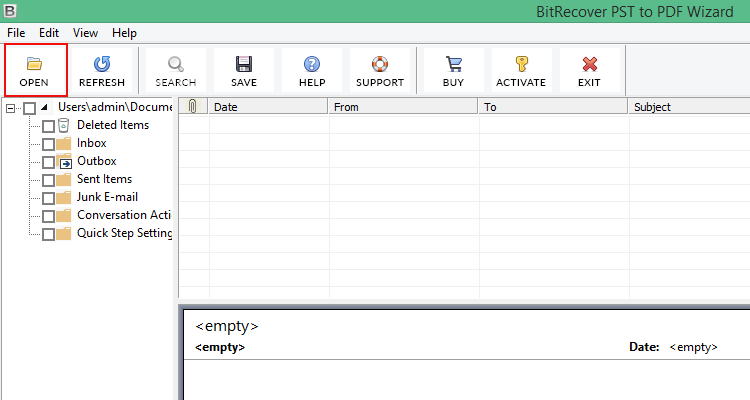Sort by the Subject column header

(x=689, y=106)
